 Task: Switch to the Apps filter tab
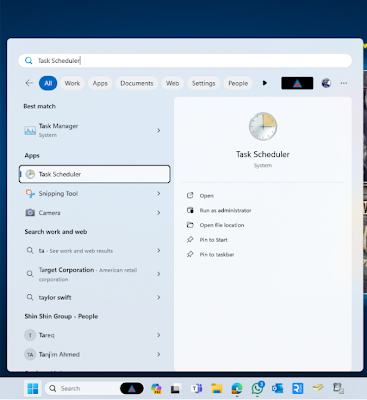coord(100,83)
